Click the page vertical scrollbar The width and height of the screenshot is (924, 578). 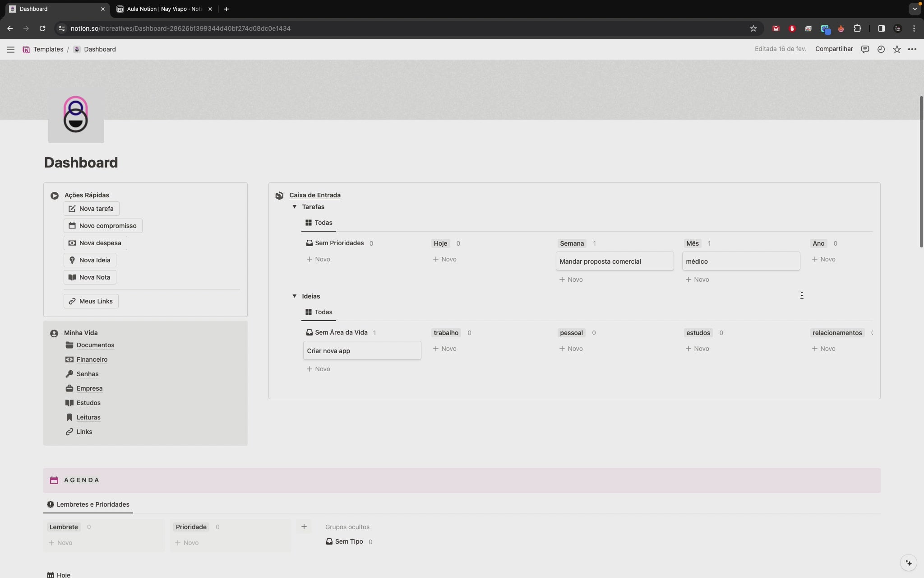[921, 172]
